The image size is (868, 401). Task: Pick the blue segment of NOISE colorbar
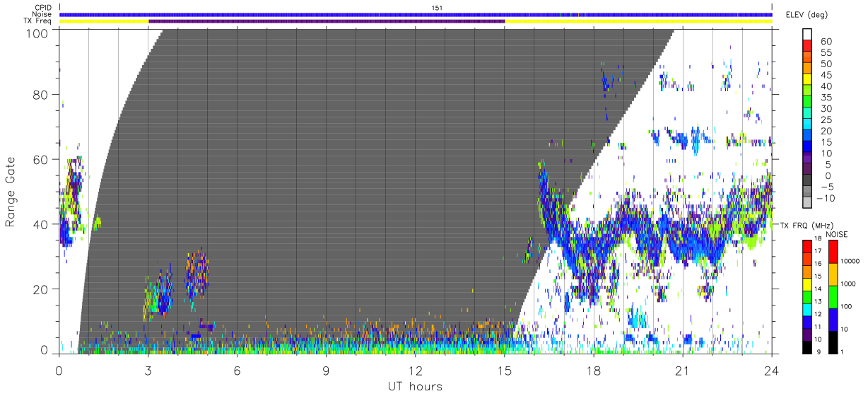(x=833, y=318)
